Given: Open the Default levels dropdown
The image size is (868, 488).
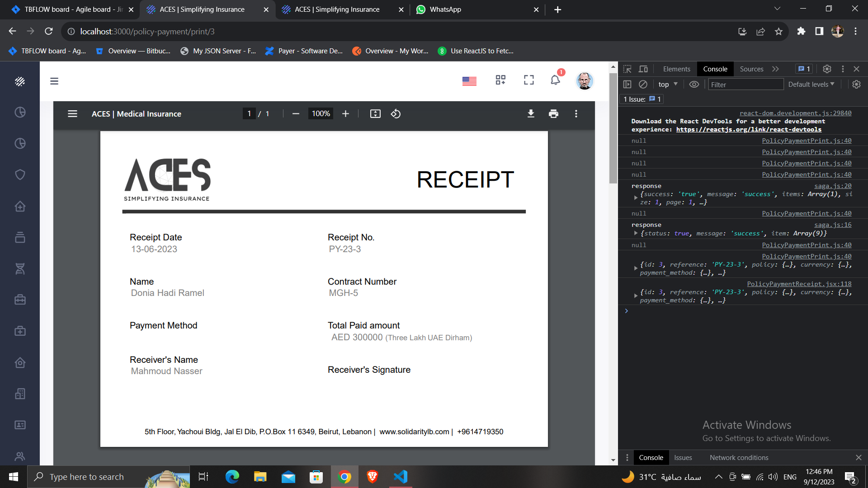Looking at the screenshot, I should click(811, 84).
